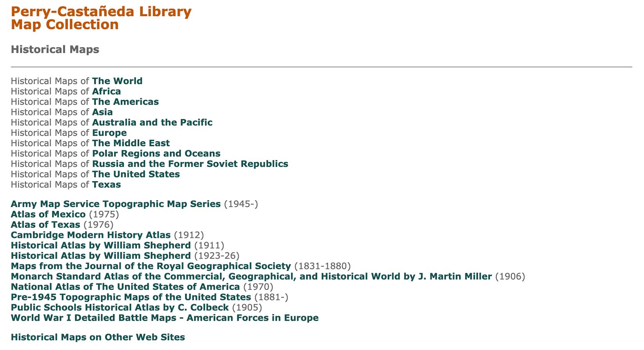The height and width of the screenshot is (350, 644).
Task: Click Russia and the Former Soviet Republics
Action: (190, 164)
